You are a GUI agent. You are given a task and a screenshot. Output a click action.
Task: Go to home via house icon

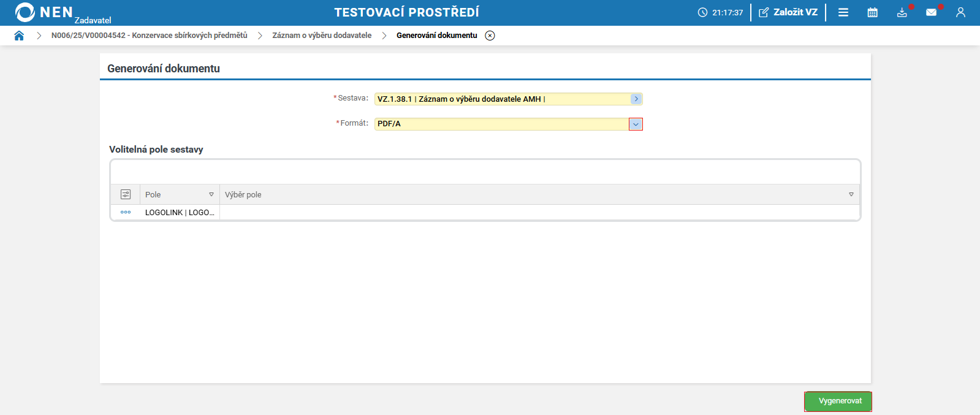coord(19,36)
